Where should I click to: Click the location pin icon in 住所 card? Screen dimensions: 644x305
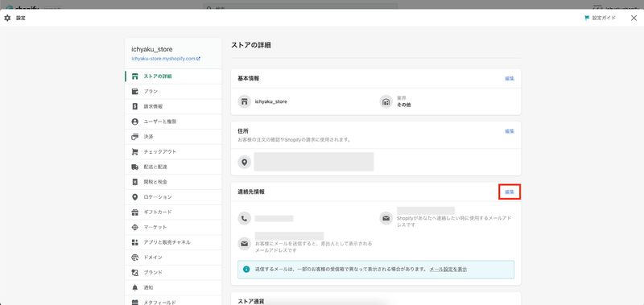click(245, 162)
